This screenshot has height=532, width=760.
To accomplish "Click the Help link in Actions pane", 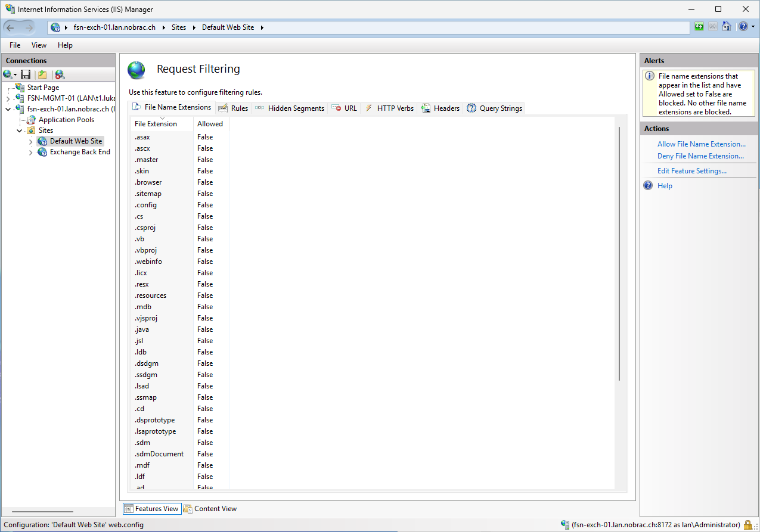I will click(x=665, y=186).
